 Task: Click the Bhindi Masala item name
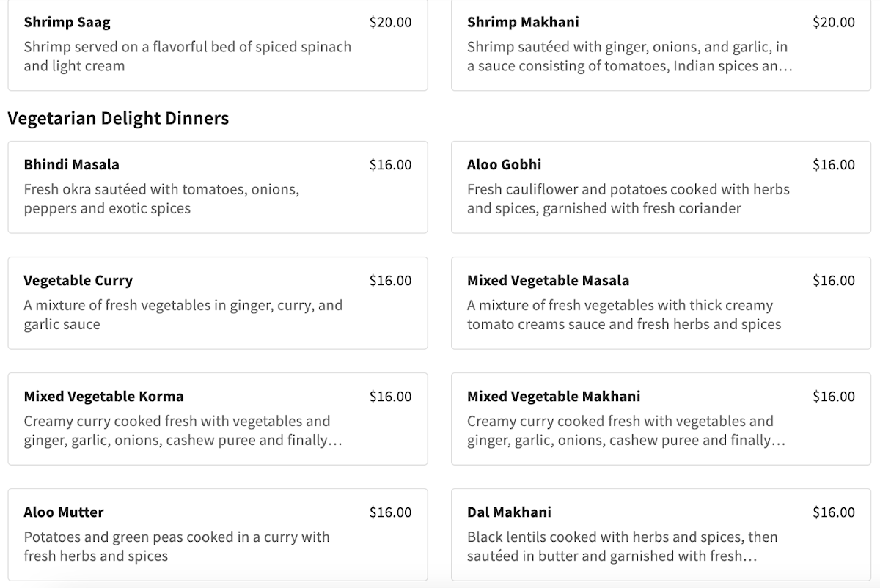tap(71, 164)
